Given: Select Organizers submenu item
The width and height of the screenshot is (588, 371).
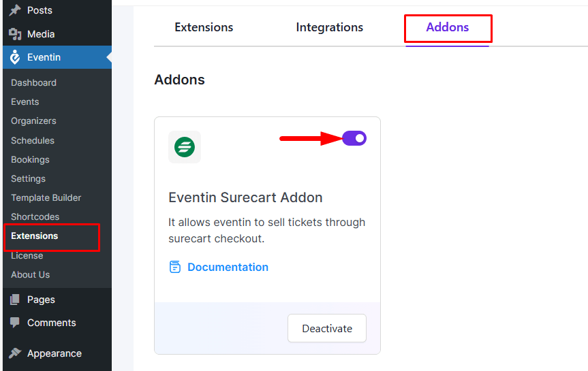Looking at the screenshot, I should 33,120.
